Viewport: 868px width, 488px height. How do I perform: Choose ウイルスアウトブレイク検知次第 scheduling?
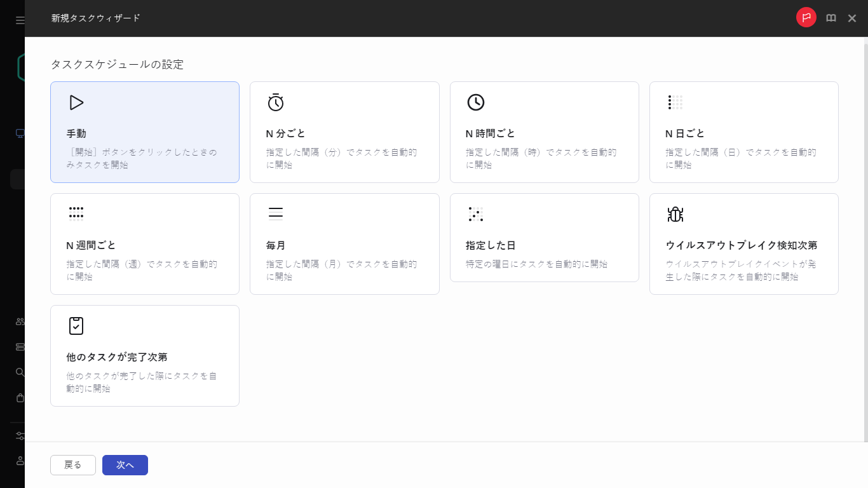click(743, 243)
